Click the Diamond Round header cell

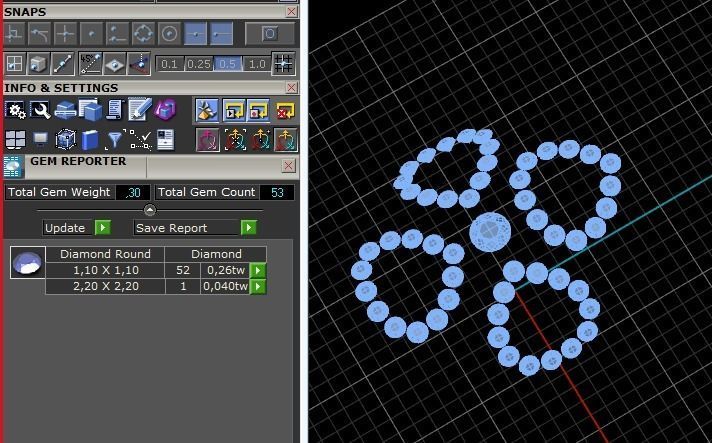(x=105, y=254)
